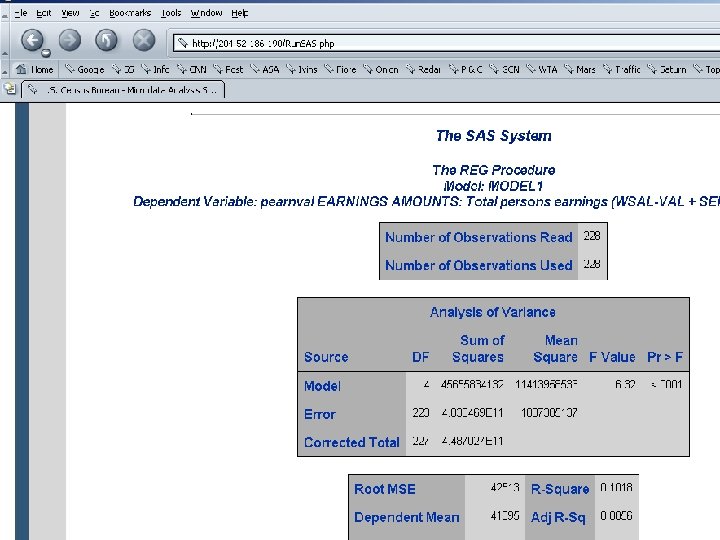Open the P&C bookmark
The height and width of the screenshot is (540, 720).
tap(466, 69)
